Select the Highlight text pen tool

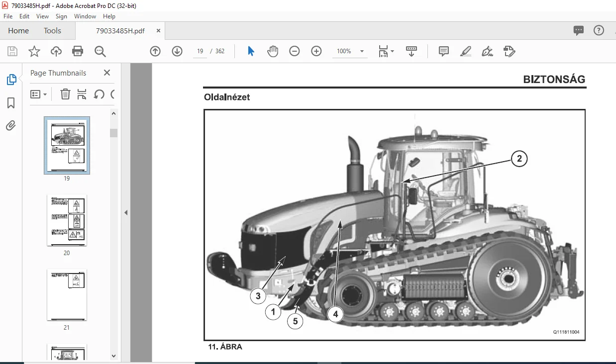coord(466,51)
